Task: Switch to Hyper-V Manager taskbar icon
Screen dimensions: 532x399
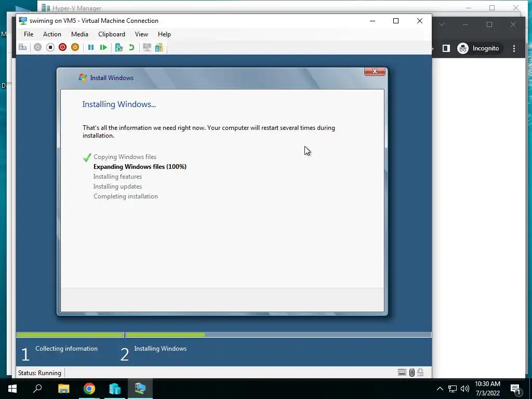Action: pyautogui.click(x=115, y=389)
